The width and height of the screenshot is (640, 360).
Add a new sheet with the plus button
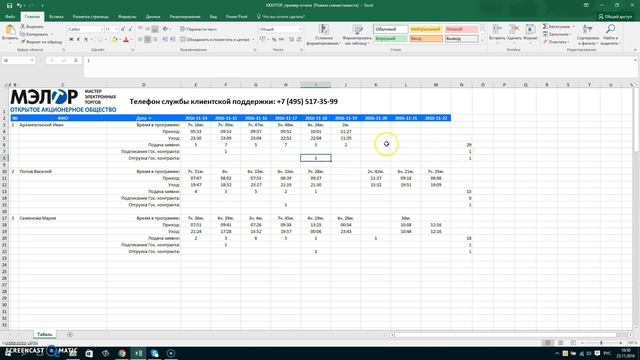point(70,334)
